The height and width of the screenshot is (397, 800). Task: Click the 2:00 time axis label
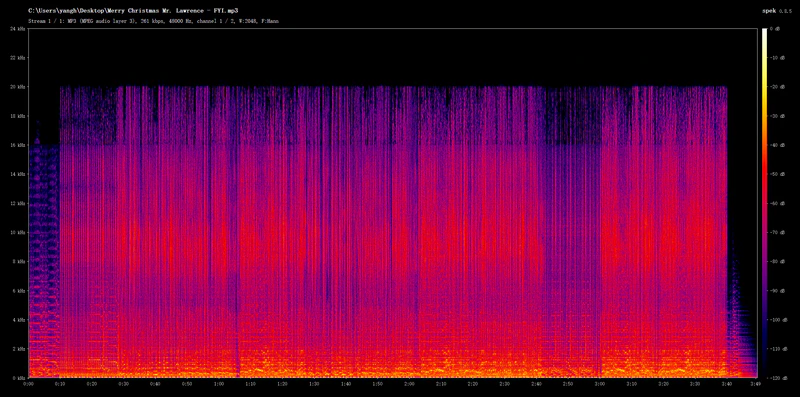pos(410,383)
